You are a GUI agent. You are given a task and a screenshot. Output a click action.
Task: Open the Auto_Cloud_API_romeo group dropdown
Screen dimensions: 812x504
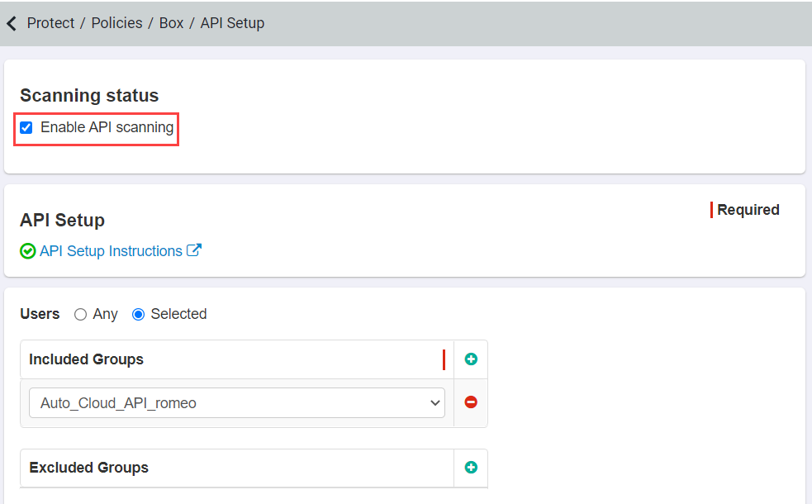click(x=237, y=402)
